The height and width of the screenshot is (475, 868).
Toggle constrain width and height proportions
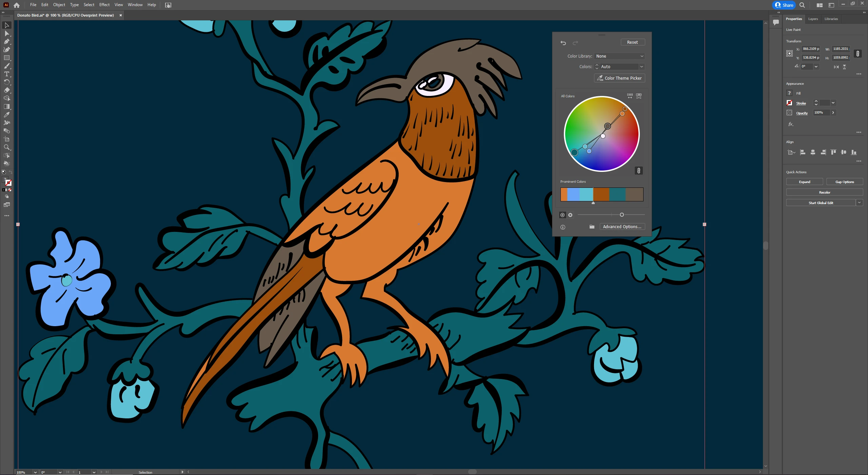[x=857, y=54]
